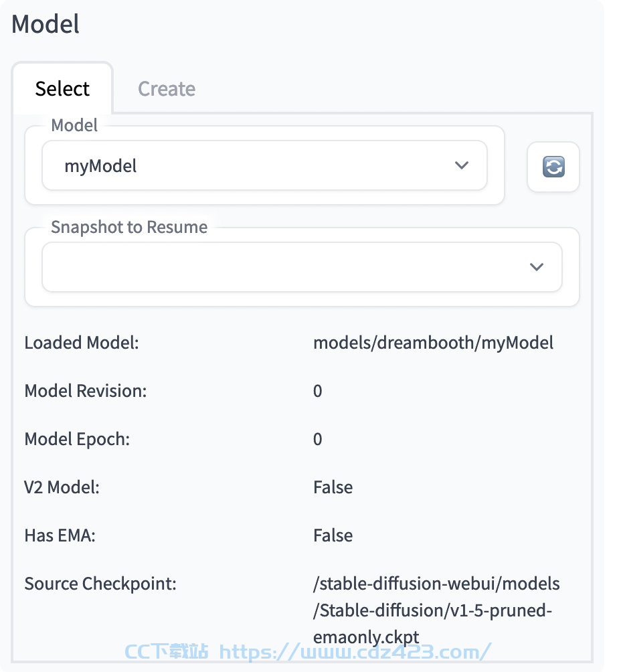Select the Select tab

62,89
